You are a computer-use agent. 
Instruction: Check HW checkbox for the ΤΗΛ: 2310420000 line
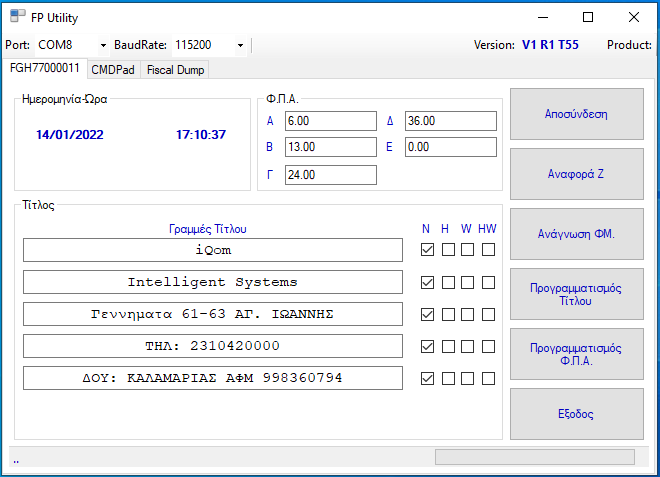point(488,346)
